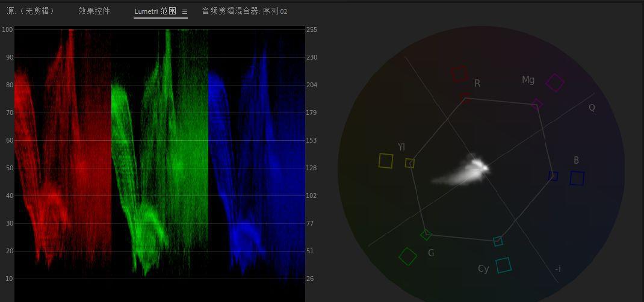Open the Lumetri 范围 panel menu icon
This screenshot has height=302, width=644.
click(x=185, y=12)
